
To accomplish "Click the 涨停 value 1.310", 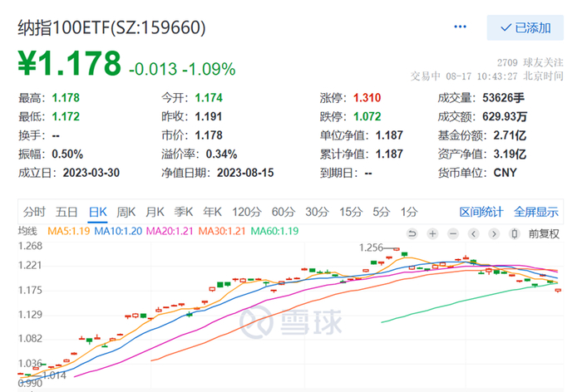I will (367, 98).
